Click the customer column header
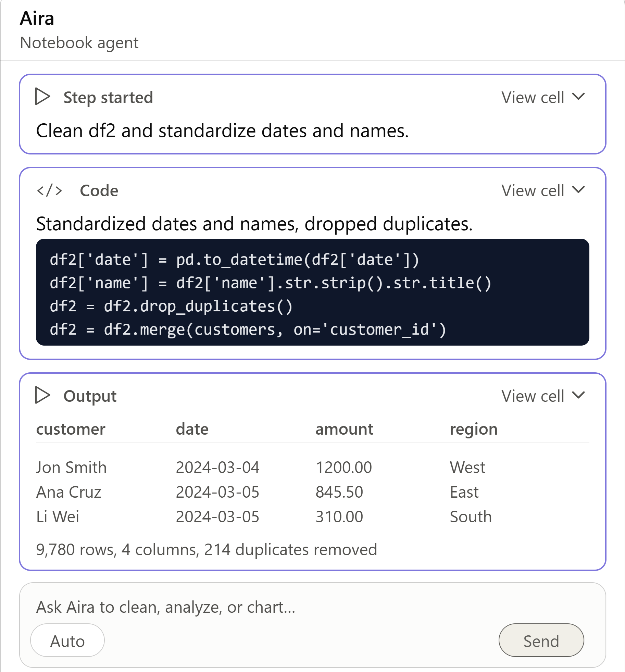This screenshot has height=672, width=625. [x=71, y=429]
